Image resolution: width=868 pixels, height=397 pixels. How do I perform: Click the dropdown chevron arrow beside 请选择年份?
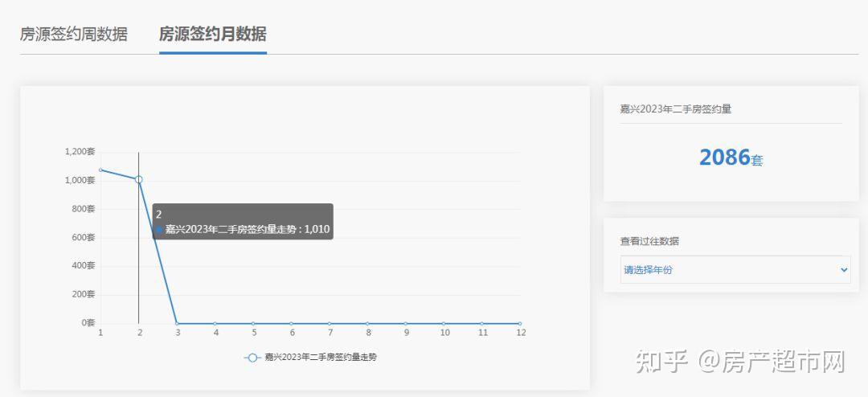coord(844,270)
